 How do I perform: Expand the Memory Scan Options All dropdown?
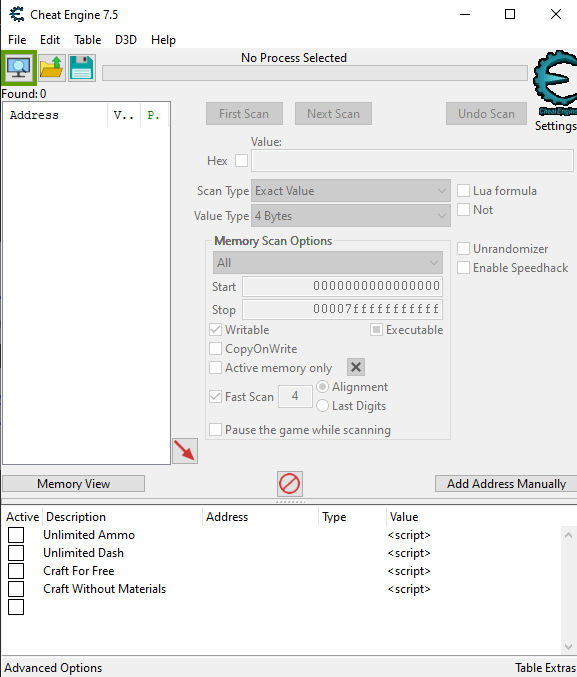328,263
